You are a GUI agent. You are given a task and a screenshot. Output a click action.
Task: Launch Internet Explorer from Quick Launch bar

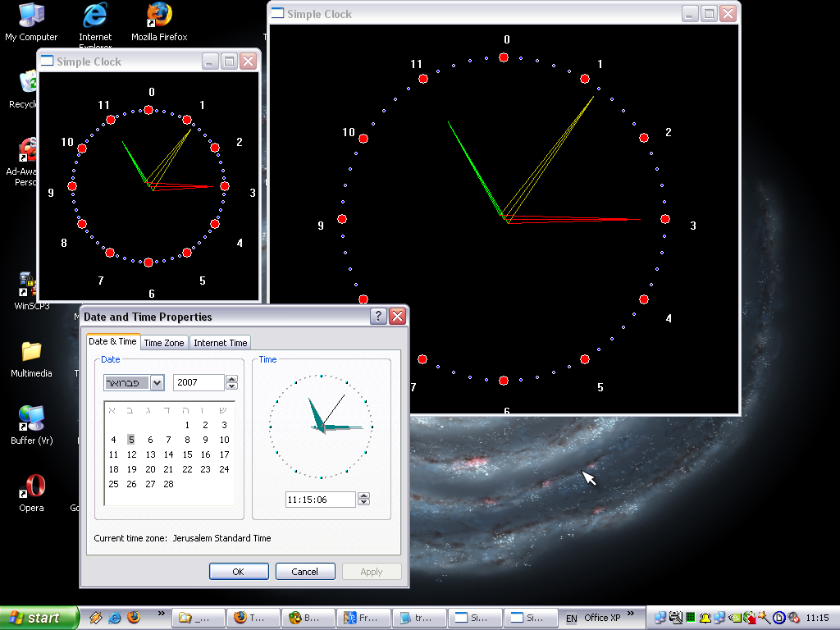coord(115,618)
